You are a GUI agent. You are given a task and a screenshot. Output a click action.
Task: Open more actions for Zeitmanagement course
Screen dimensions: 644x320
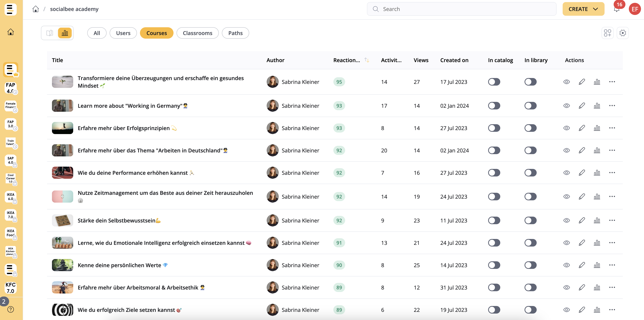[612, 197]
